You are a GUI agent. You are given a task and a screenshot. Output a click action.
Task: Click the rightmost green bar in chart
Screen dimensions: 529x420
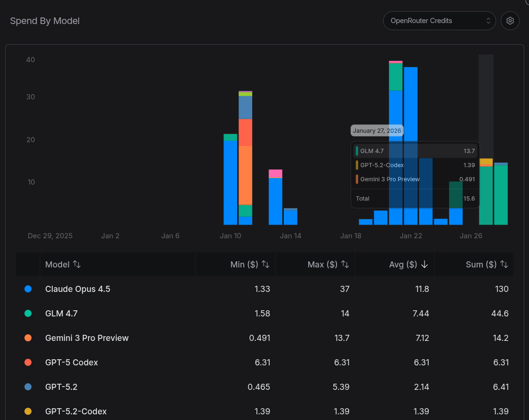pos(501,195)
